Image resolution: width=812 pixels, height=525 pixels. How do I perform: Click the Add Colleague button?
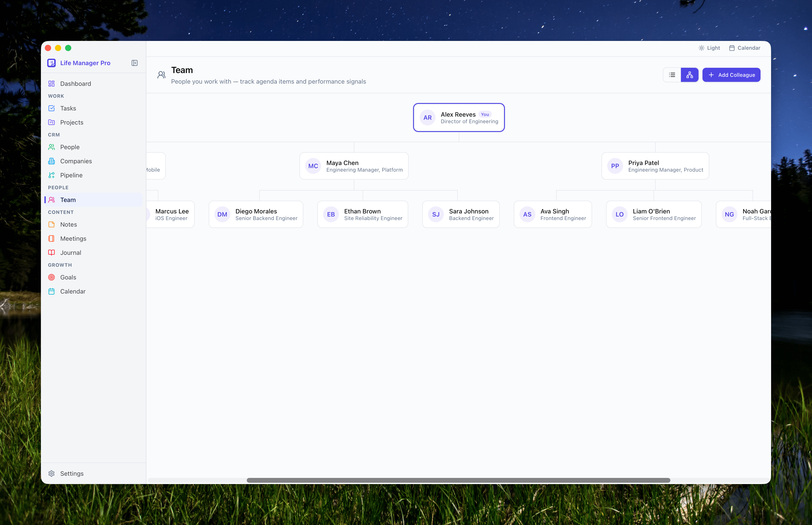click(731, 75)
